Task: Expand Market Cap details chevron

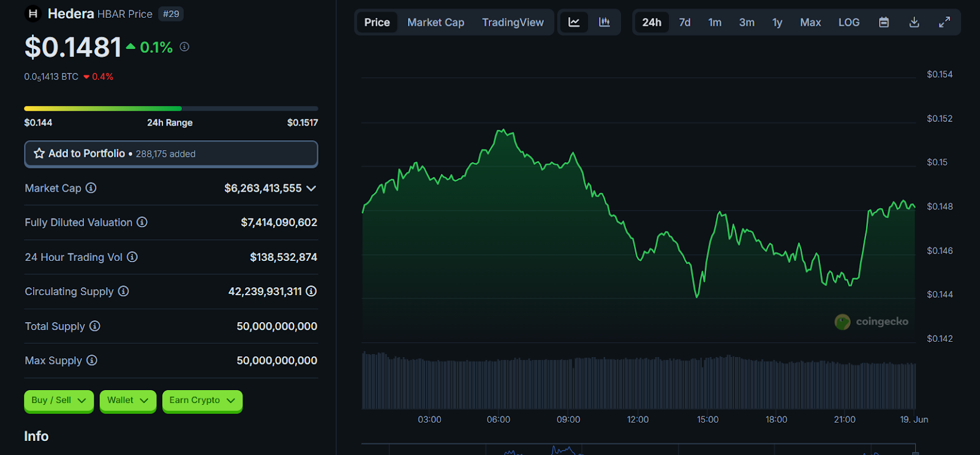Action: coord(311,189)
